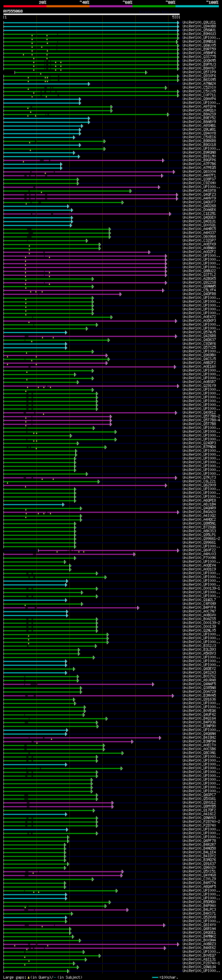Select hit UniRef100_Q6S004
The width and height of the screenshot is (222, 980).
199,172
